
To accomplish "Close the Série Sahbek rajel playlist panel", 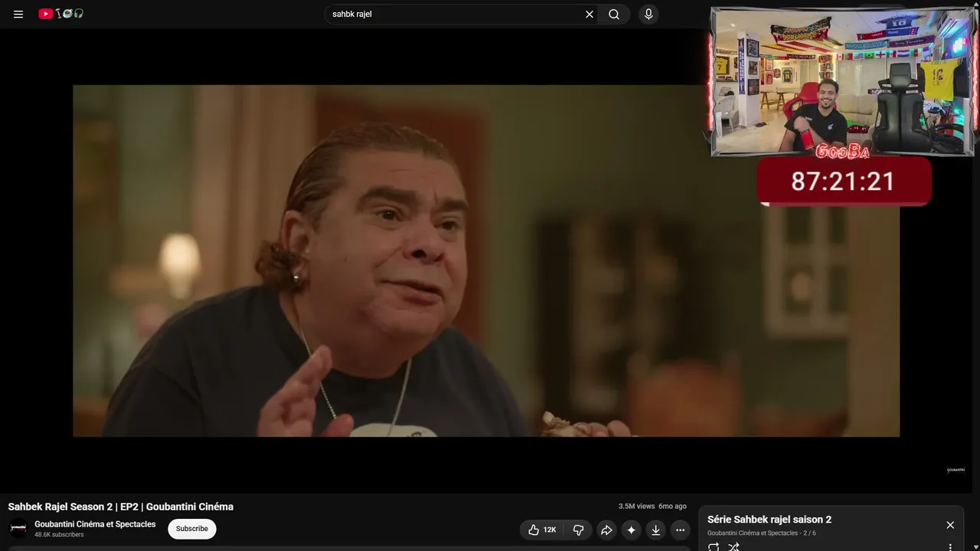I will pos(950,525).
